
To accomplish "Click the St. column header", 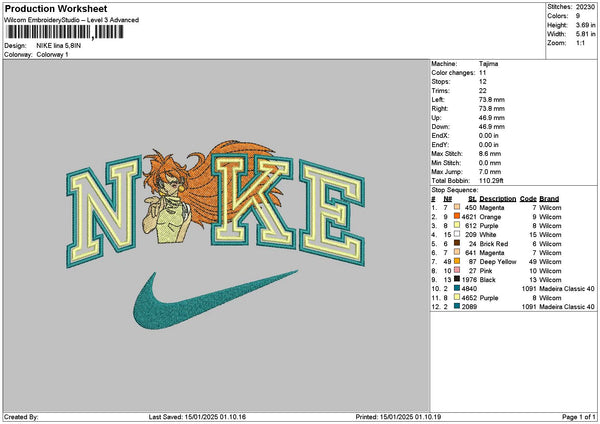I will point(472,199).
